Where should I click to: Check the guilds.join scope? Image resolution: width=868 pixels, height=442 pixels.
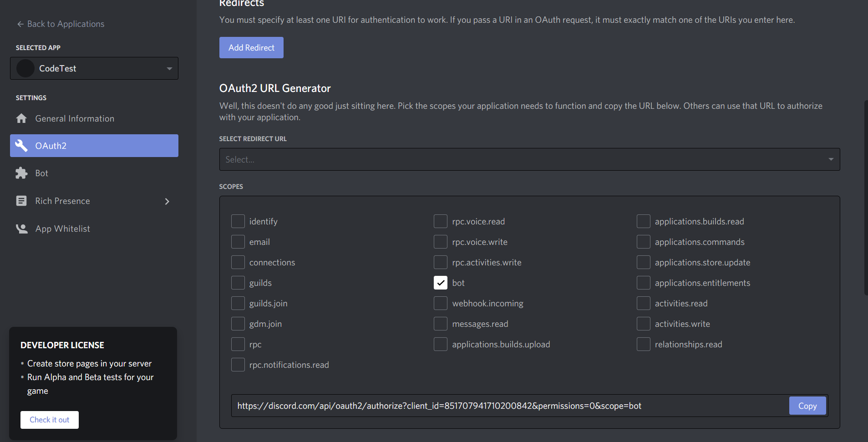pos(238,303)
